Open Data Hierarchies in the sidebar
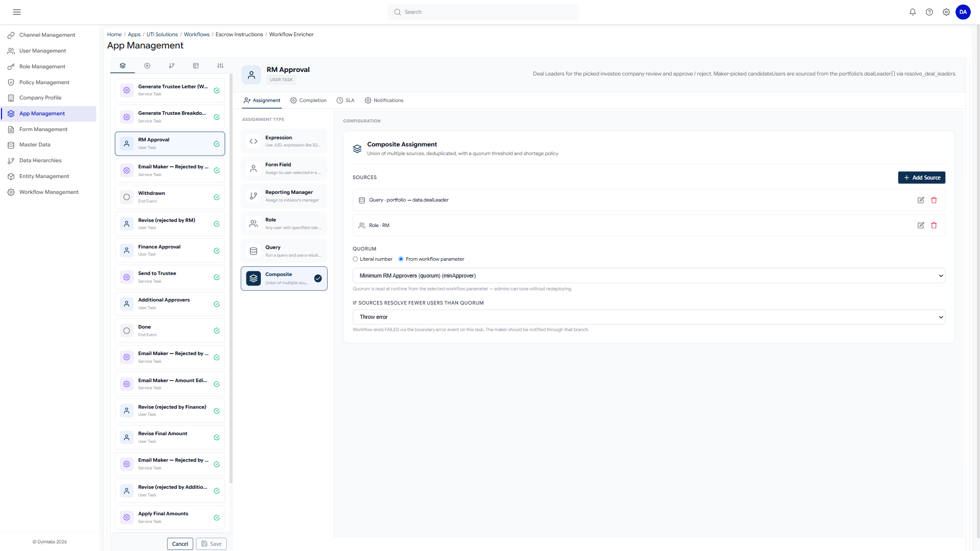The height and width of the screenshot is (551, 980). 48,161
